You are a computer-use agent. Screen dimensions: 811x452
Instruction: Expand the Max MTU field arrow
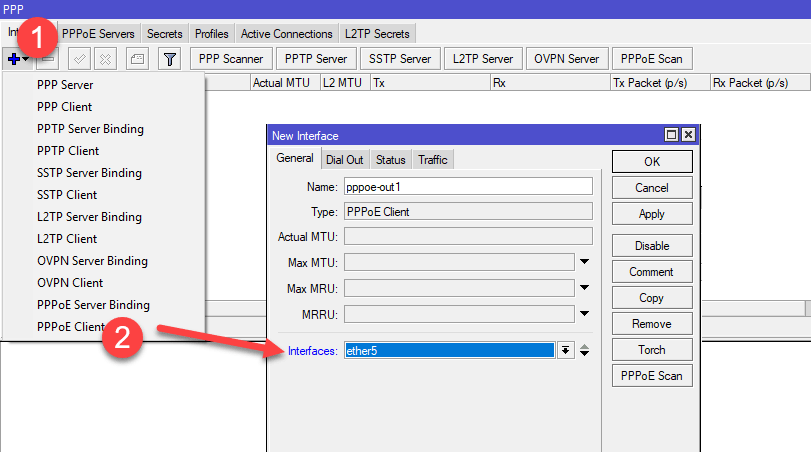click(584, 262)
